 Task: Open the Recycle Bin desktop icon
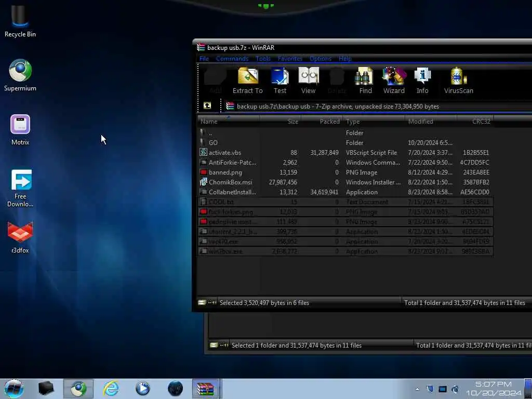pyautogui.click(x=20, y=21)
